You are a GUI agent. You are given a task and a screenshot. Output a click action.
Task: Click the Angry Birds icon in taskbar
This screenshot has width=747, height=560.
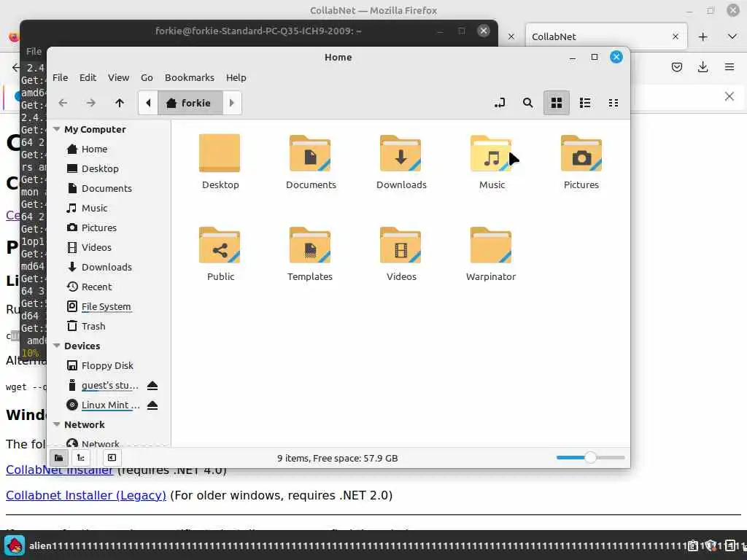coord(15,545)
